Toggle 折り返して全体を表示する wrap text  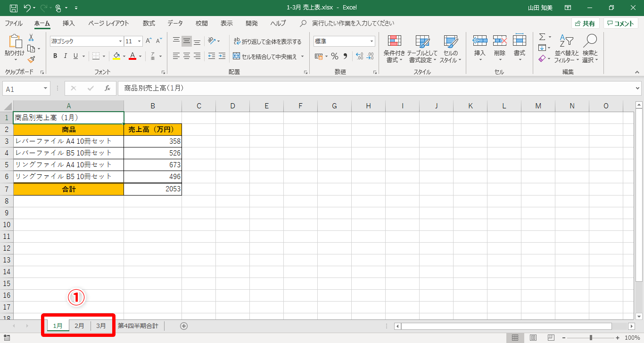coord(267,41)
